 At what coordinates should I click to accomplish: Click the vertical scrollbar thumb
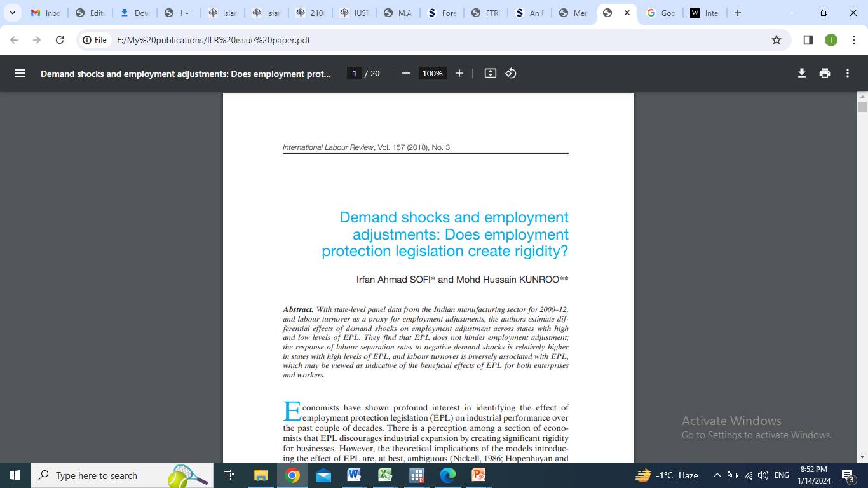point(862,106)
